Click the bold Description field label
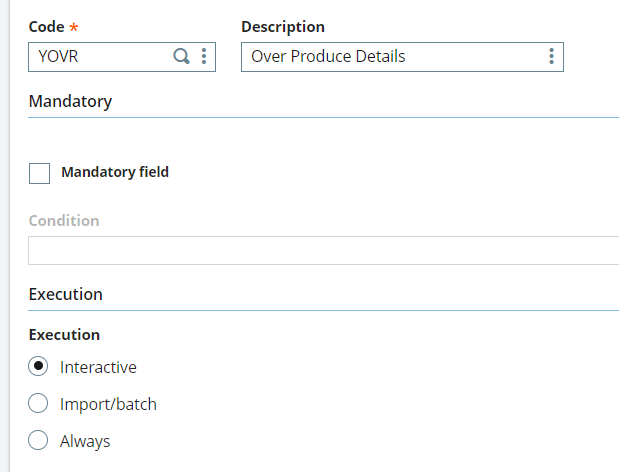 (283, 27)
